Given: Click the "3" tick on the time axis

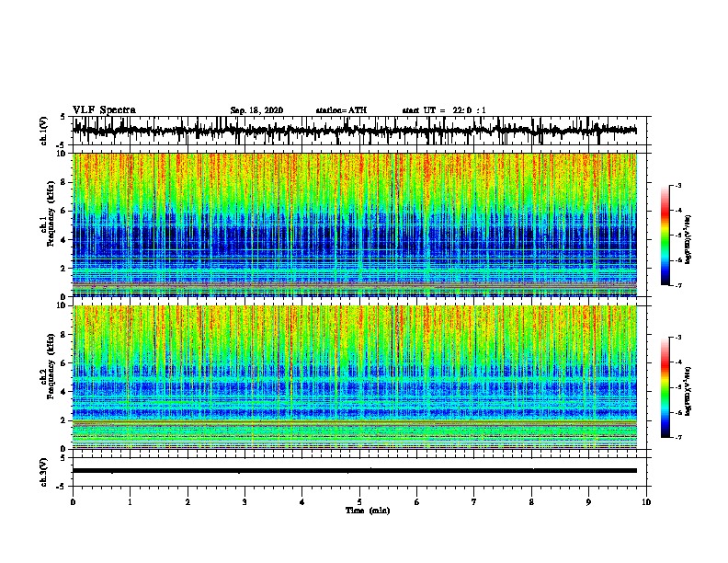Looking at the screenshot, I should [245, 501].
